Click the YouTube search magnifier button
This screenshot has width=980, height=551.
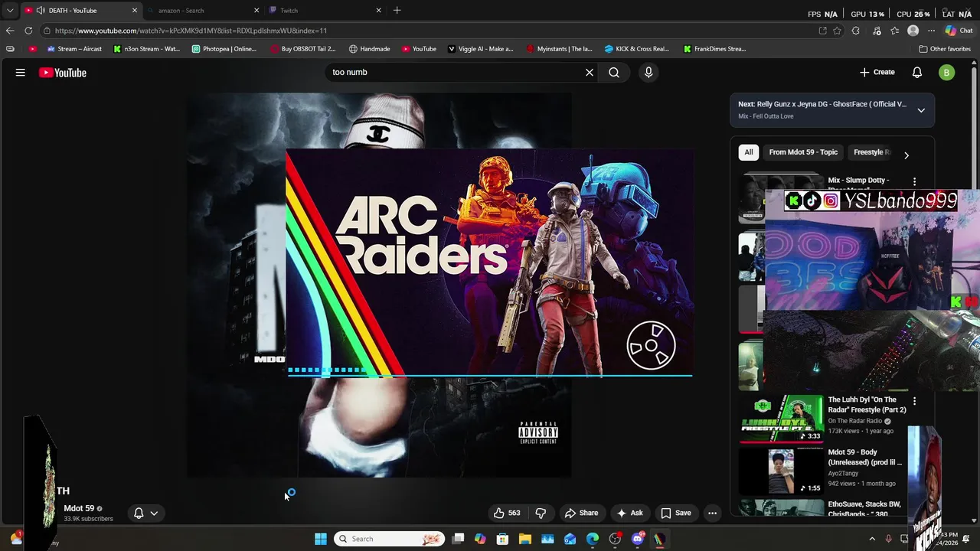pos(614,72)
